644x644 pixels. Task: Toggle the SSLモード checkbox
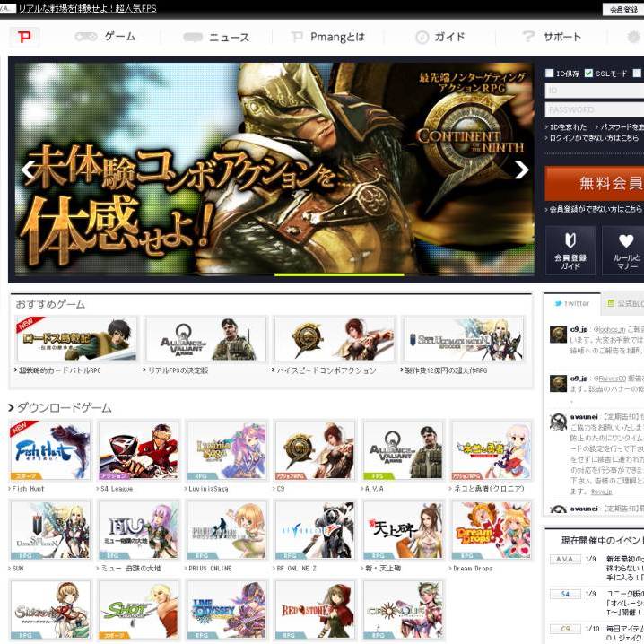pos(588,74)
